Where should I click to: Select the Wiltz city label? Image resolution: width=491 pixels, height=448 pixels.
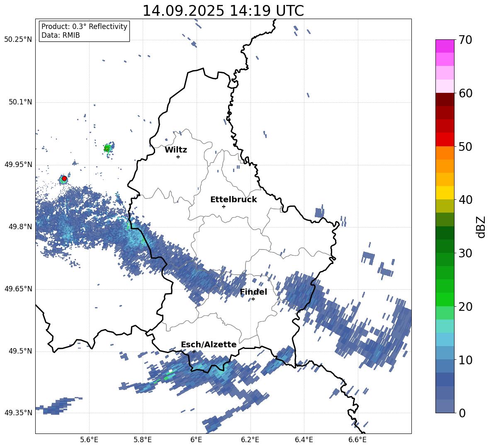(176, 150)
